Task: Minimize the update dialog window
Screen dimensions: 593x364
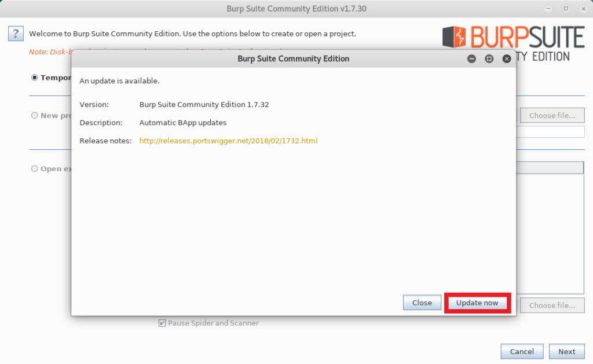Action: 471,58
